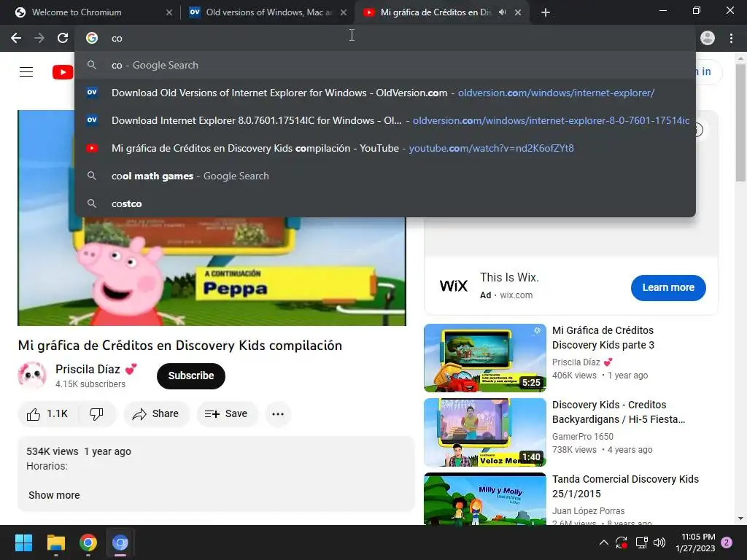The image size is (747, 560).
Task: Open Priscila Díaz channel avatar
Action: point(32,376)
